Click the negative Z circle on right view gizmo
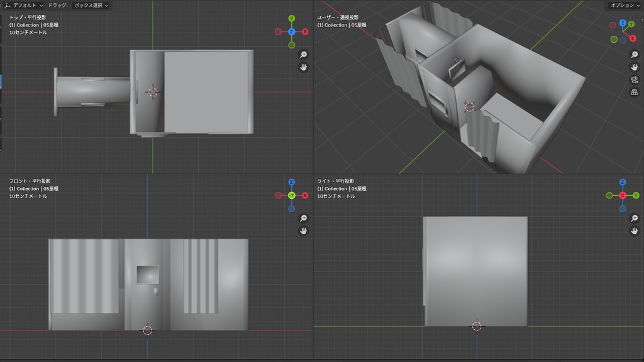This screenshot has height=362, width=644. pyautogui.click(x=623, y=208)
